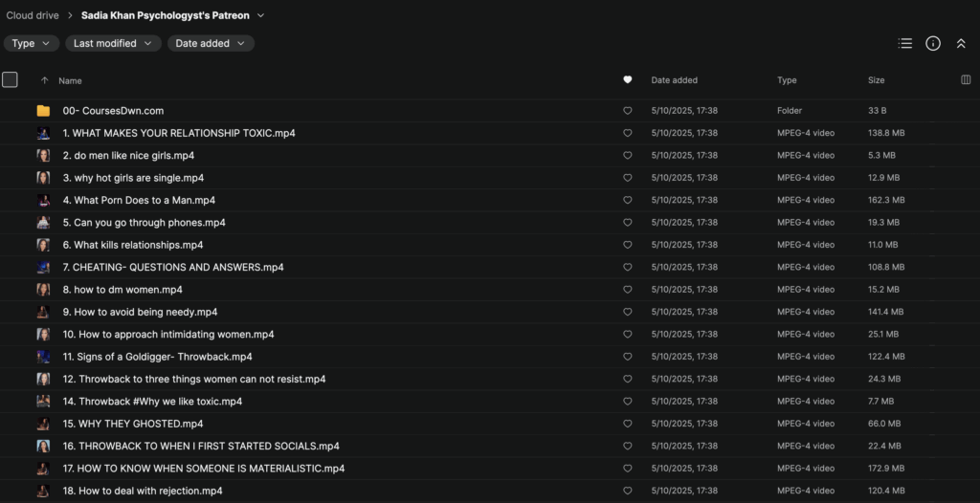This screenshot has height=503, width=980.
Task: Go to Cloud drive breadcrumb
Action: tap(33, 15)
